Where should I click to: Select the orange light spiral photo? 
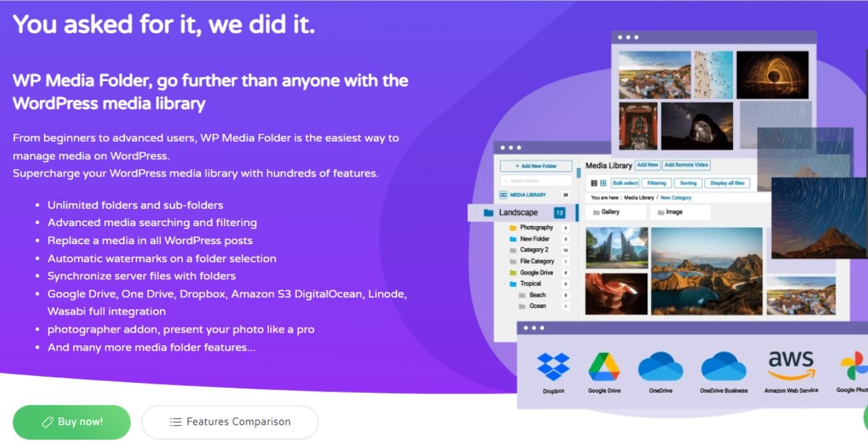[x=773, y=74]
